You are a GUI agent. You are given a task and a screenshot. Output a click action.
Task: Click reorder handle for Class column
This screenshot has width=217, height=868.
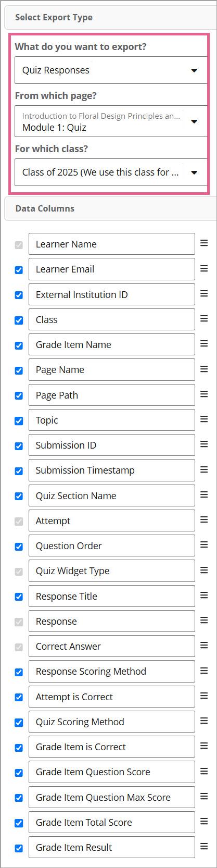coord(204,319)
